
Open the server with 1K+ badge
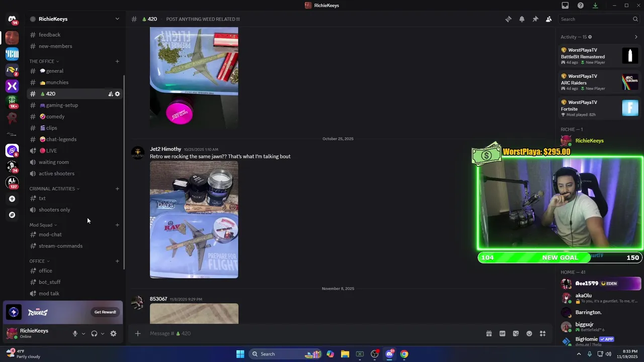click(x=12, y=102)
